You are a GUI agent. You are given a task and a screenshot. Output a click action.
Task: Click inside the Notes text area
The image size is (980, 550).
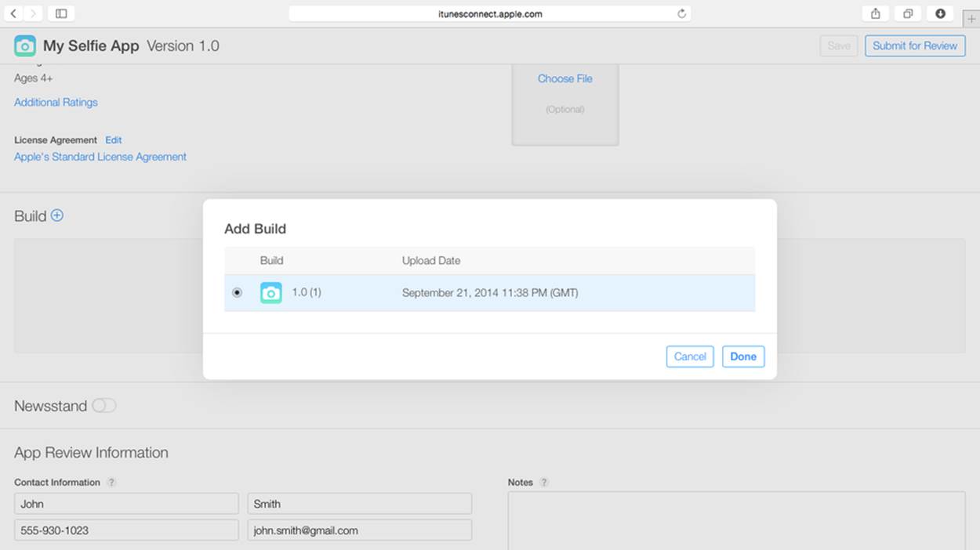click(737, 521)
